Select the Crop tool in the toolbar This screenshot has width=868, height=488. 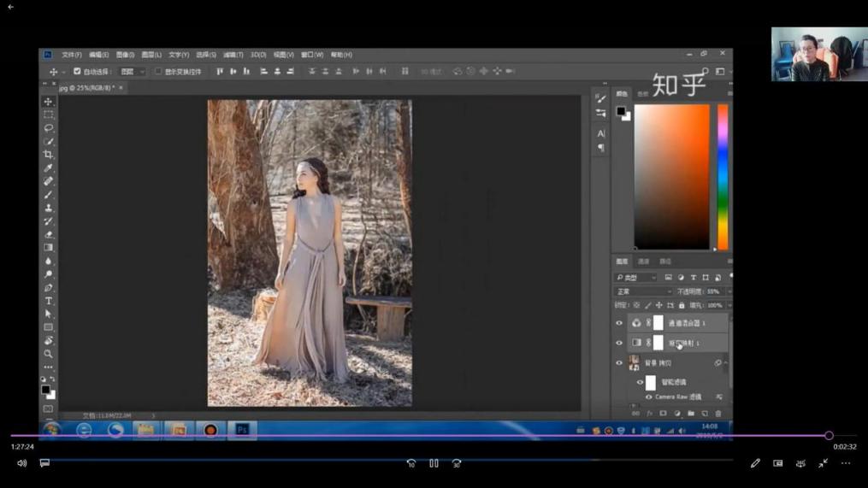click(49, 155)
